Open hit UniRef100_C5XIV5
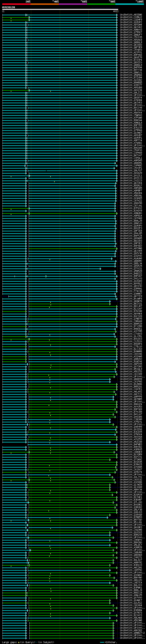The image size is (146, 644). (x=131, y=37)
